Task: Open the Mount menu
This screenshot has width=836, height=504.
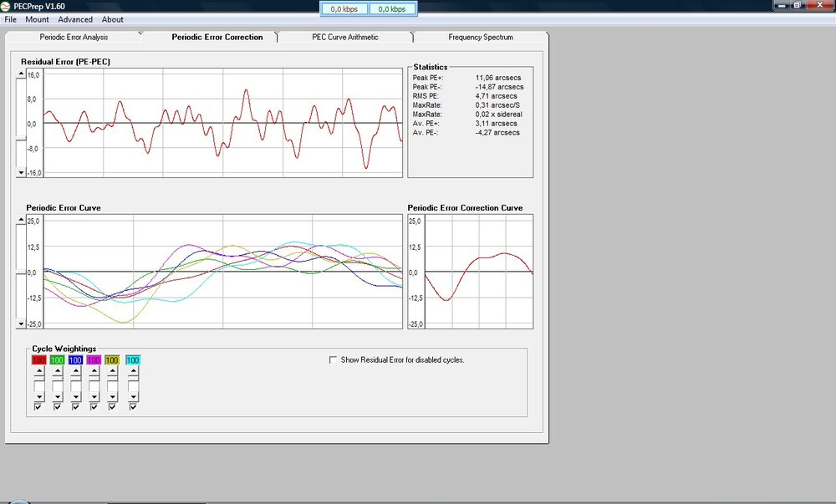Action: pos(37,19)
